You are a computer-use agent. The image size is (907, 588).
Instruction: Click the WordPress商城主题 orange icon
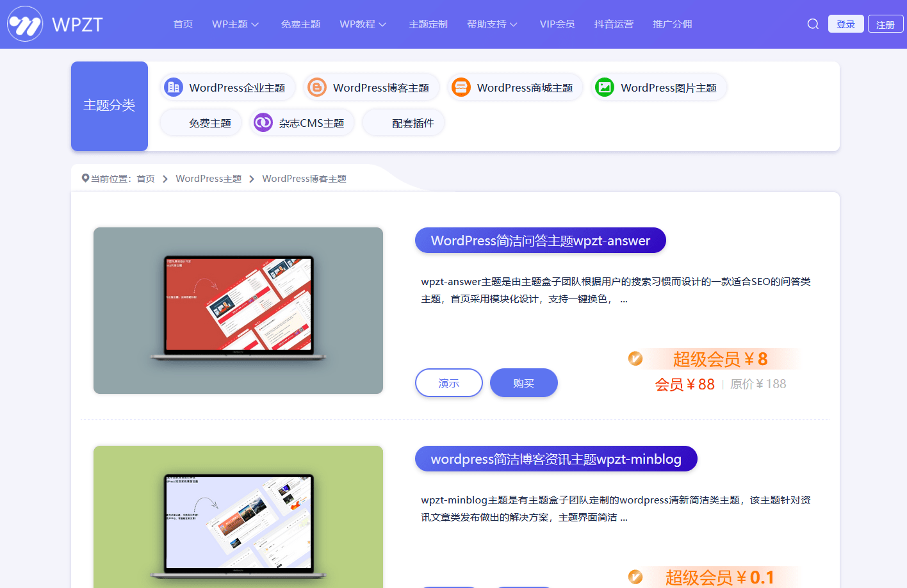pos(461,87)
